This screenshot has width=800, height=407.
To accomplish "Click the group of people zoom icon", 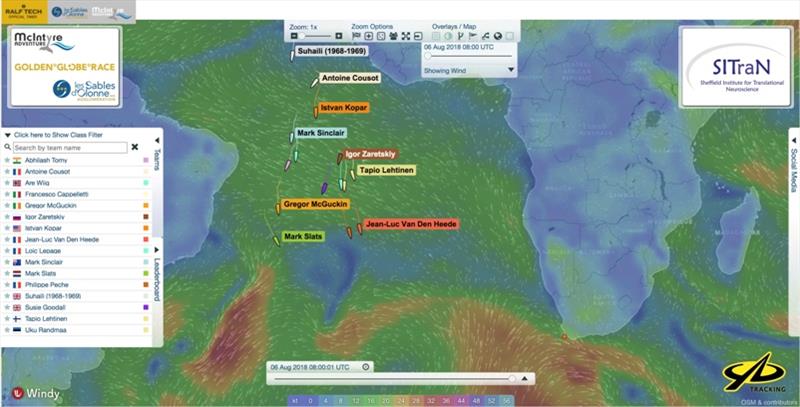I will 393,36.
